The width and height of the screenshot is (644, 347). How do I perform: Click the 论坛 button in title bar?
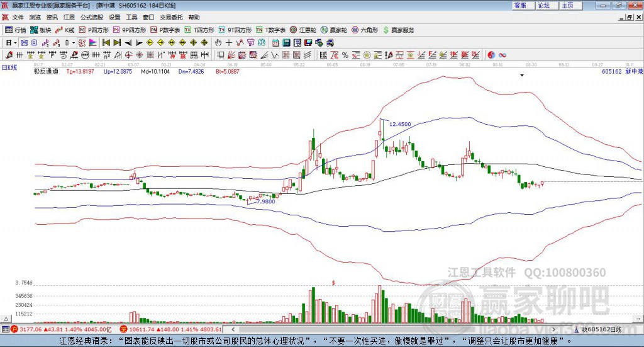click(x=547, y=5)
